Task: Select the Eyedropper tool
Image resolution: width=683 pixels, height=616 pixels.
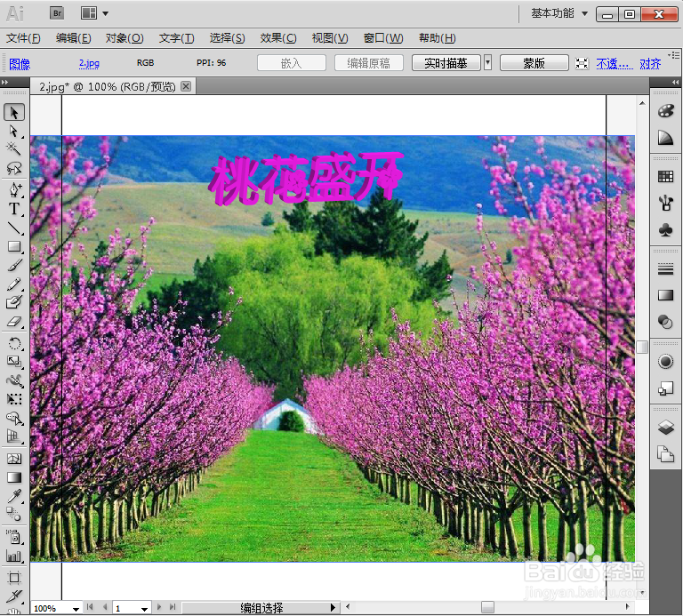Action: (14, 496)
